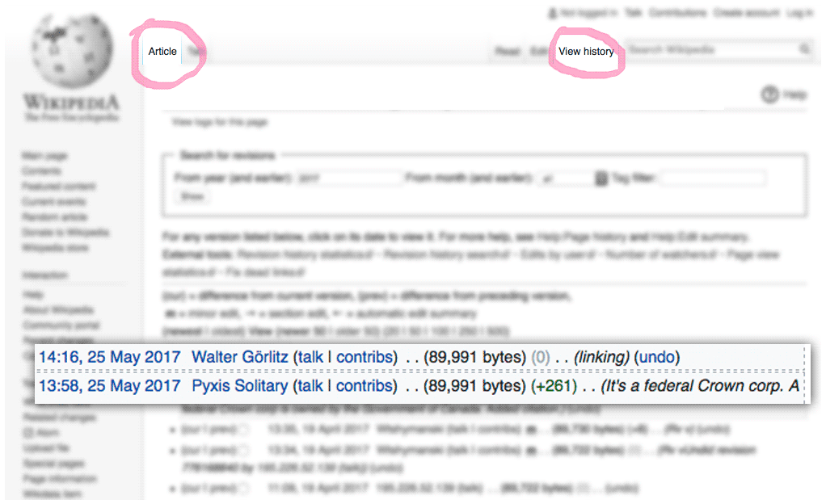Click the Help question mark icon
This screenshot has width=826, height=504.
(x=769, y=94)
